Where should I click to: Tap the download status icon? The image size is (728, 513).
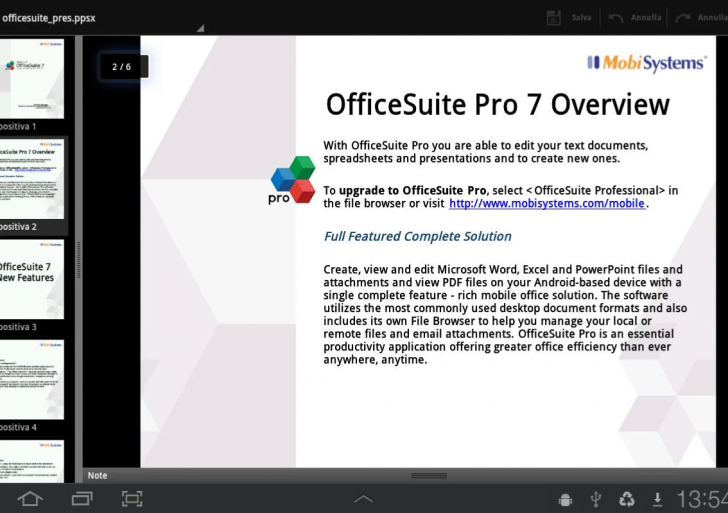click(x=657, y=500)
